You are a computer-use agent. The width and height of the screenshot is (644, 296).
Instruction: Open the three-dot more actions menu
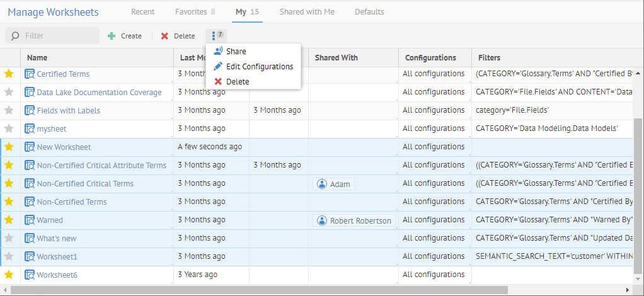coord(215,35)
